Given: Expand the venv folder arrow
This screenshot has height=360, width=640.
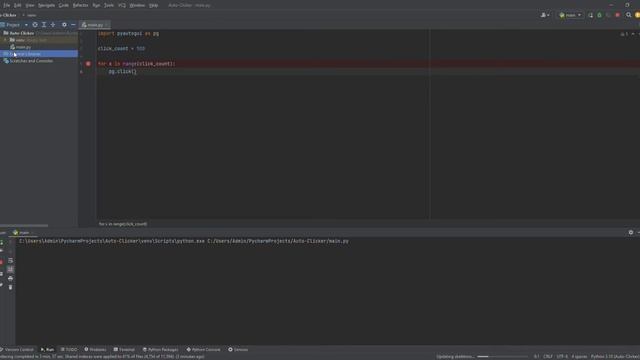Looking at the screenshot, I should pos(5,40).
